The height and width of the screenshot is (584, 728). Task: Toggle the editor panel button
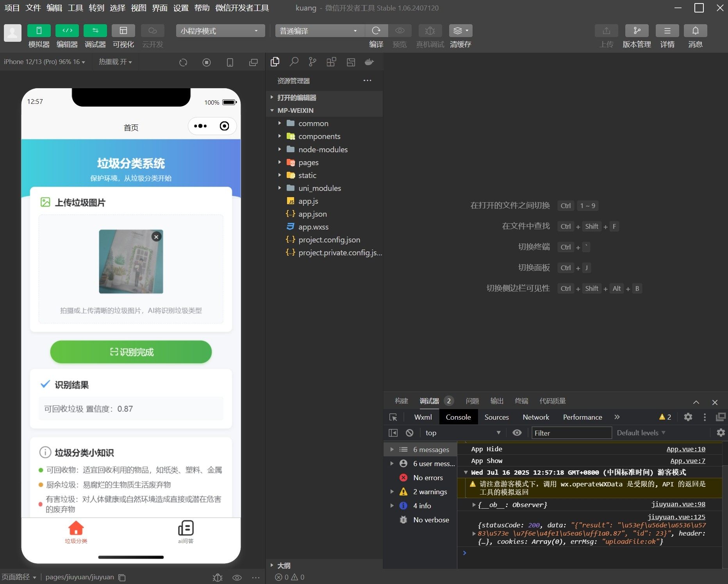click(67, 31)
